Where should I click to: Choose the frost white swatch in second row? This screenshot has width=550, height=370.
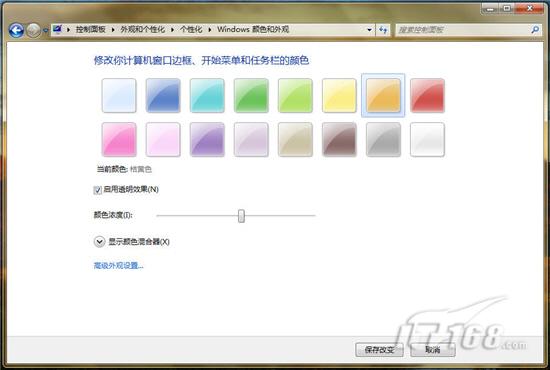click(427, 139)
